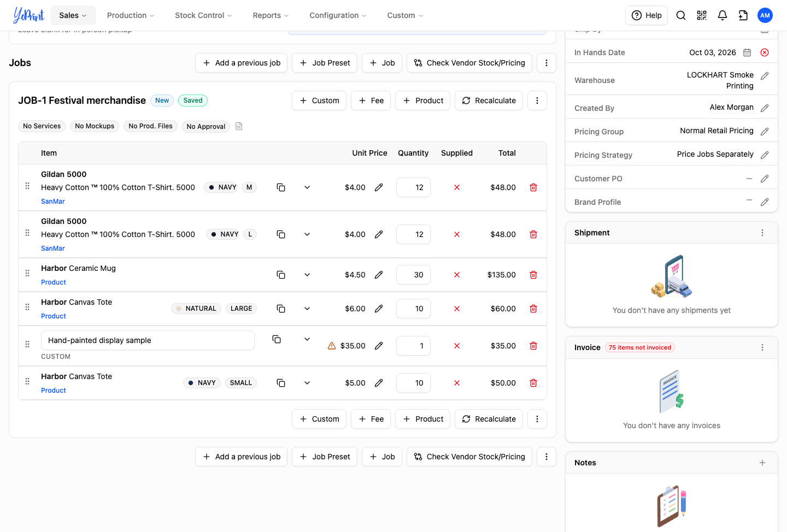Open the SanMar link under first Gildan item
The width and height of the screenshot is (787, 532).
[53, 202]
